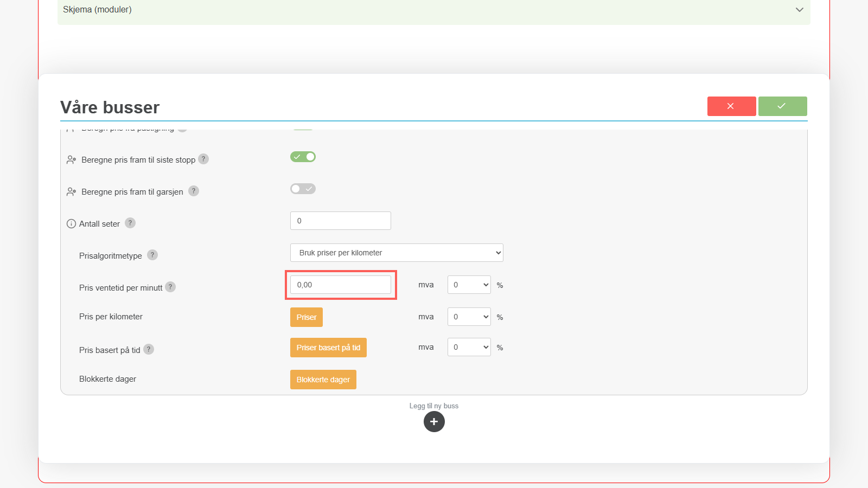Click the info icon beside Antall seter
Viewport: 868px width, 488px height.
(x=71, y=224)
